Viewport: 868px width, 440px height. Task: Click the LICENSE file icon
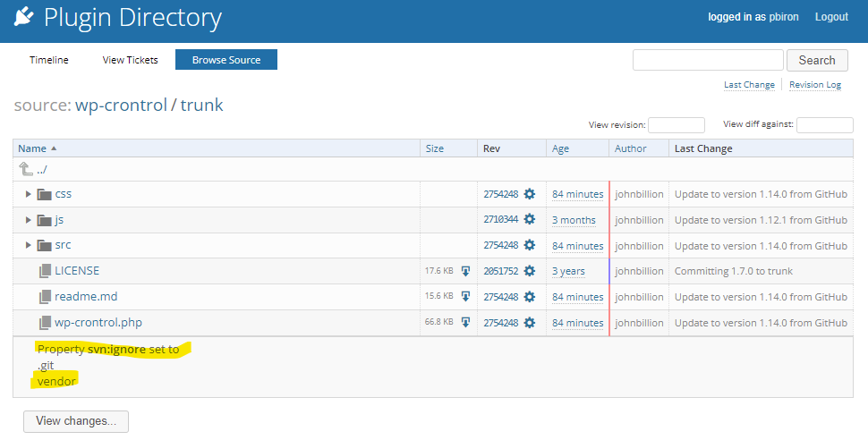[x=45, y=271]
